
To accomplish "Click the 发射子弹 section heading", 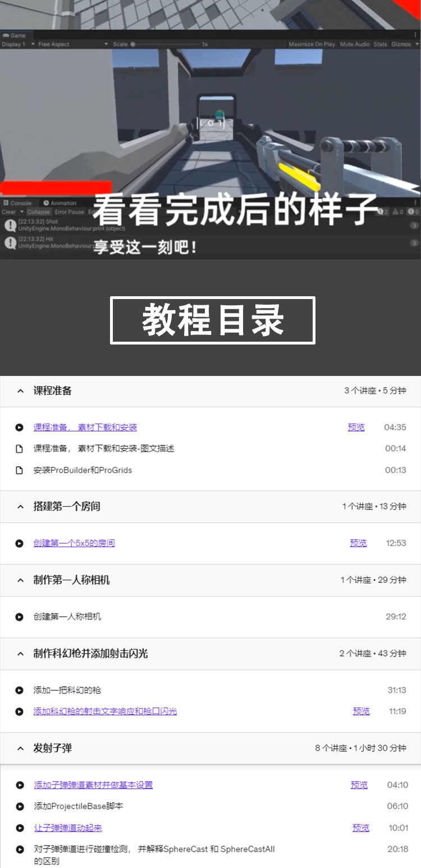I will click(52, 748).
